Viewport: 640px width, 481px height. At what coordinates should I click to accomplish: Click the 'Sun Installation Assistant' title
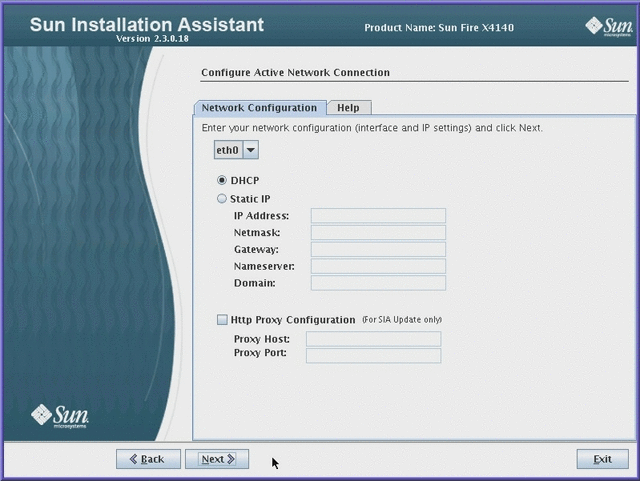147,24
